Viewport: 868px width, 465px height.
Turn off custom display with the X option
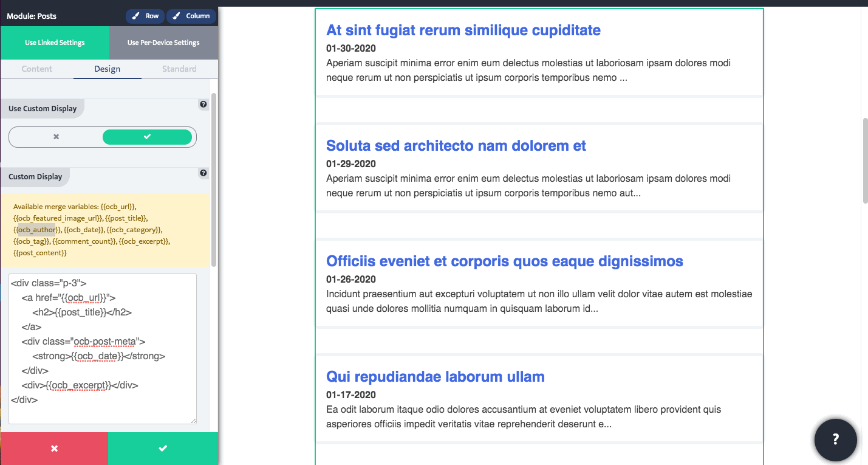pyautogui.click(x=56, y=137)
